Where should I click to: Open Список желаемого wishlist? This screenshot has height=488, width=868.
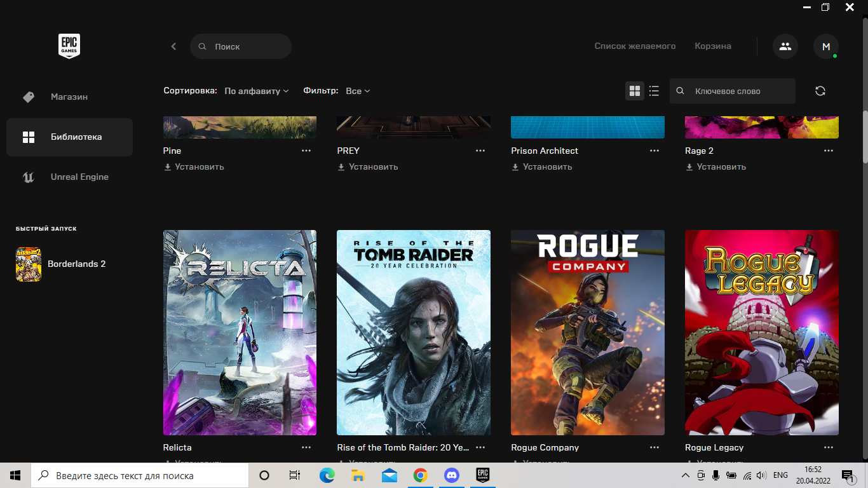click(635, 46)
